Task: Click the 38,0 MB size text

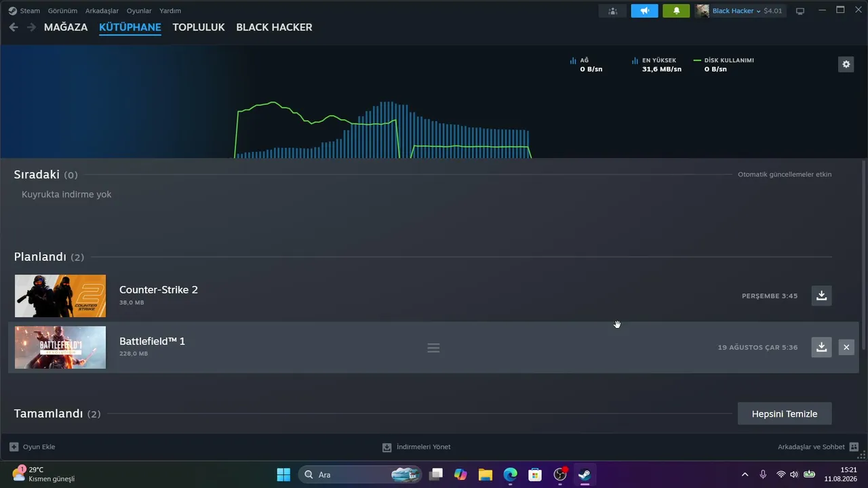Action: [x=132, y=302]
